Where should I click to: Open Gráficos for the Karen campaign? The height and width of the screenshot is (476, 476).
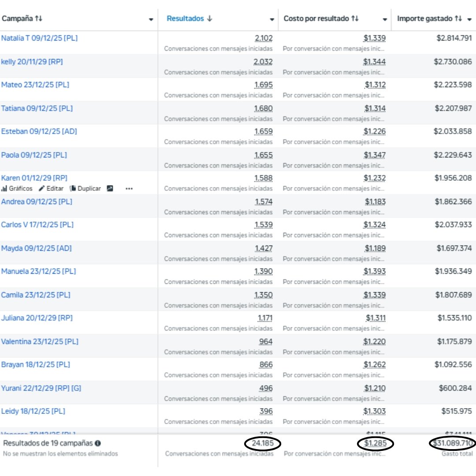(x=17, y=189)
